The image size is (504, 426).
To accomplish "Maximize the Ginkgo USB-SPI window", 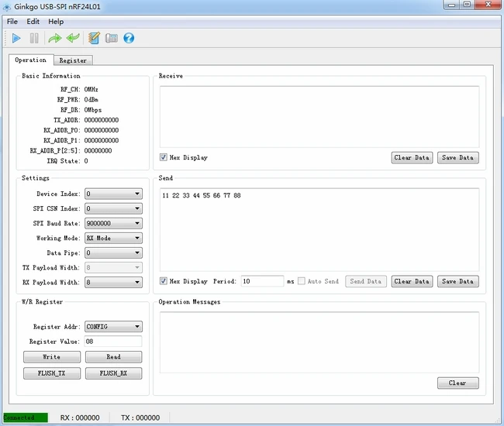I will click(x=467, y=5).
